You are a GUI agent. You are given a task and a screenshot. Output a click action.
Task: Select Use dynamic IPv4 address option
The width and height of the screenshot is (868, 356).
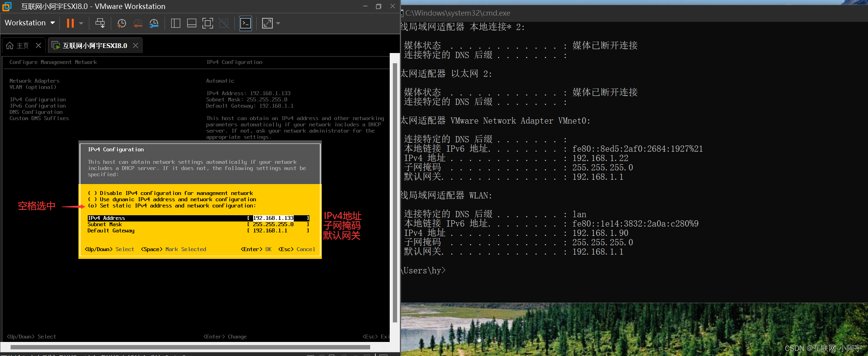click(x=172, y=199)
